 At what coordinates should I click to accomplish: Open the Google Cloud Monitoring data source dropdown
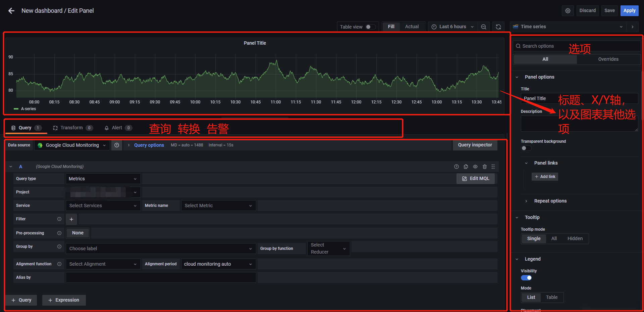(72, 145)
